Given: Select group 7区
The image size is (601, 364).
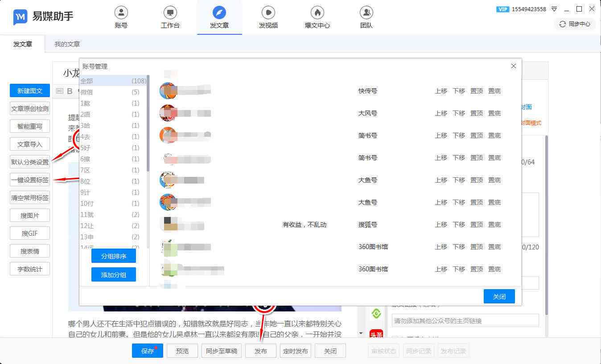Looking at the screenshot, I should click(113, 170).
